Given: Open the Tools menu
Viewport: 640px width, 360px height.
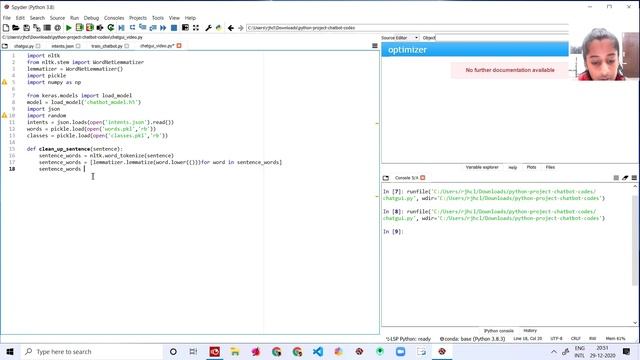Looking at the screenshot, I should 158,18.
